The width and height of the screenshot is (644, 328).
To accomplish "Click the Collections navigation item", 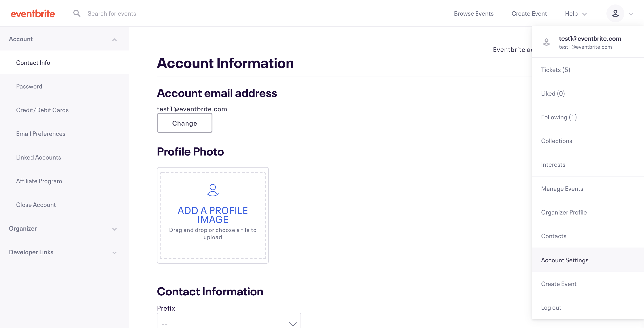I will 556,140.
